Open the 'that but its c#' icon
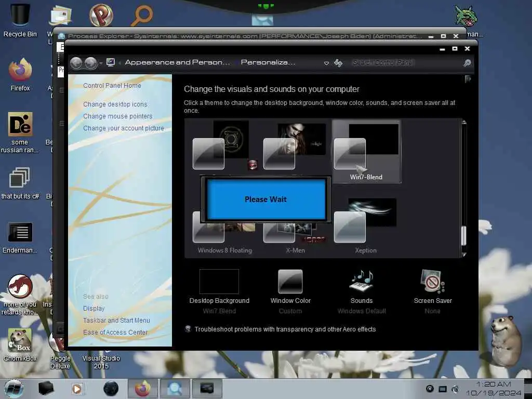Screen dimensions: 532x399 20,183
